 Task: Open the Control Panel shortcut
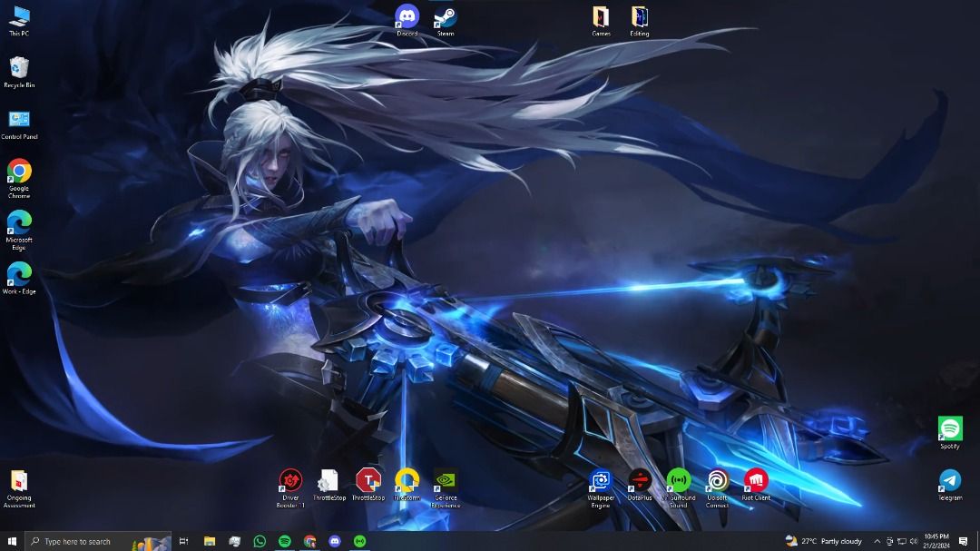tap(19, 123)
